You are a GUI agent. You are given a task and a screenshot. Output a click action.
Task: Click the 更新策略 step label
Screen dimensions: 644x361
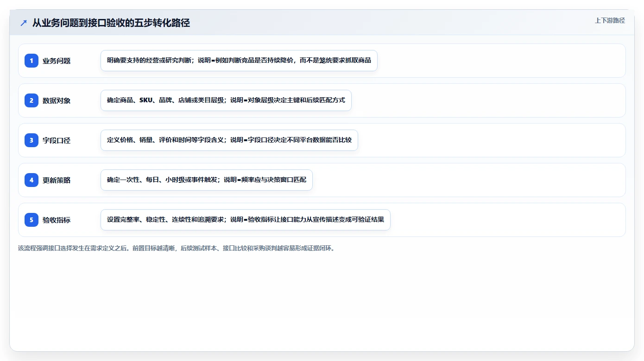(x=57, y=180)
